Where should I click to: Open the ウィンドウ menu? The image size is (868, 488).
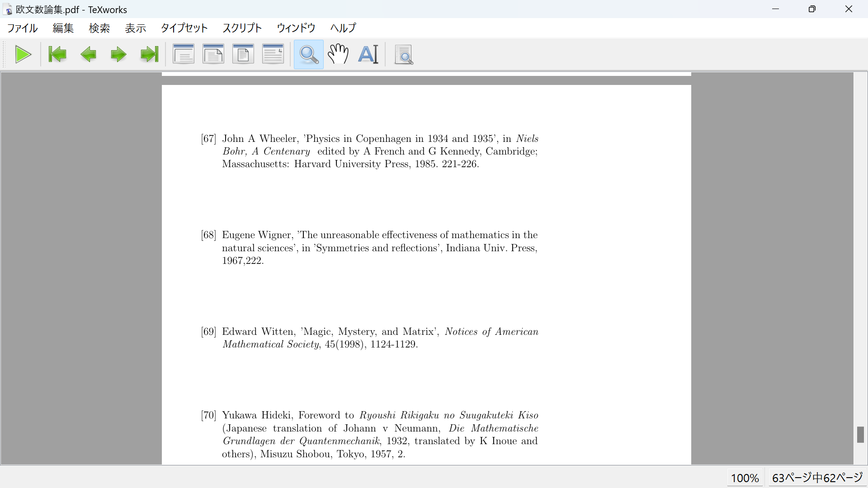tap(296, 28)
